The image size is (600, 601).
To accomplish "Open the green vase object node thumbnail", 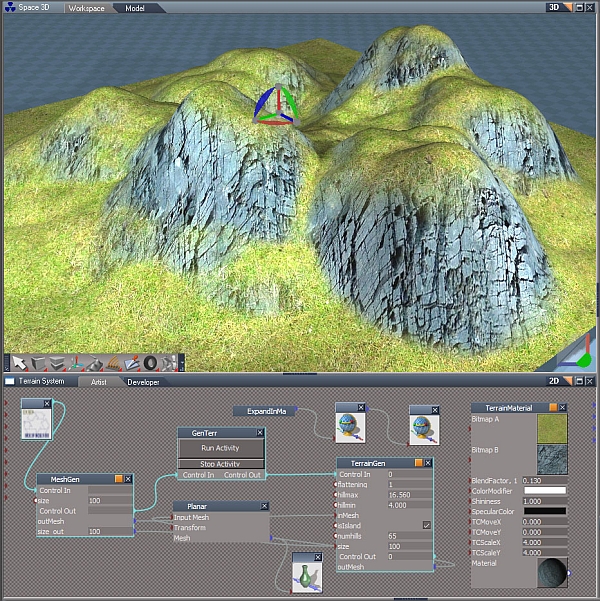I will click(307, 577).
